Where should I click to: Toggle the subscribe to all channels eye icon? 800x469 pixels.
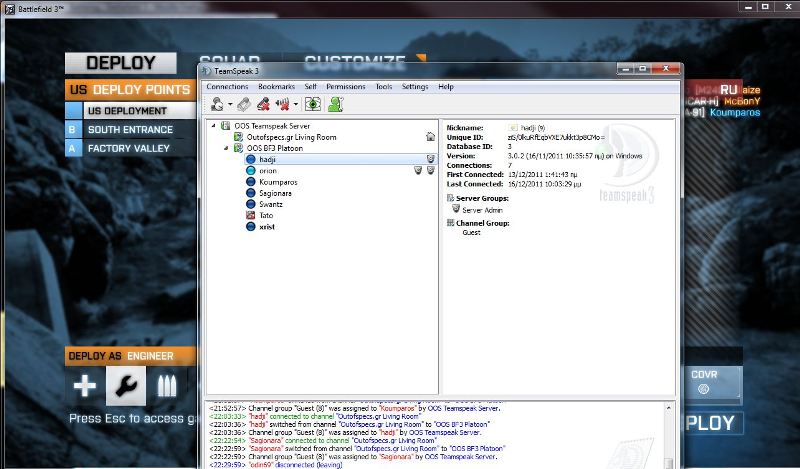click(312, 104)
